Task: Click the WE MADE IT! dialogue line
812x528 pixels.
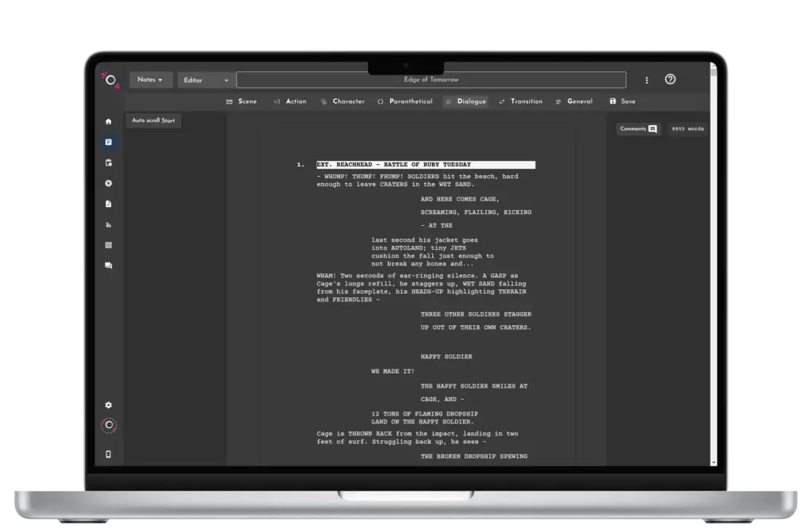Action: tap(393, 371)
